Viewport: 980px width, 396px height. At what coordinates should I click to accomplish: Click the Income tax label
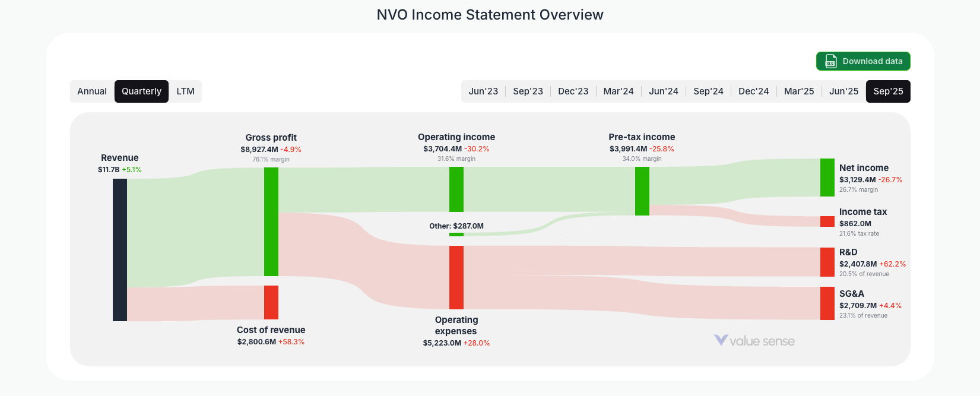click(863, 212)
